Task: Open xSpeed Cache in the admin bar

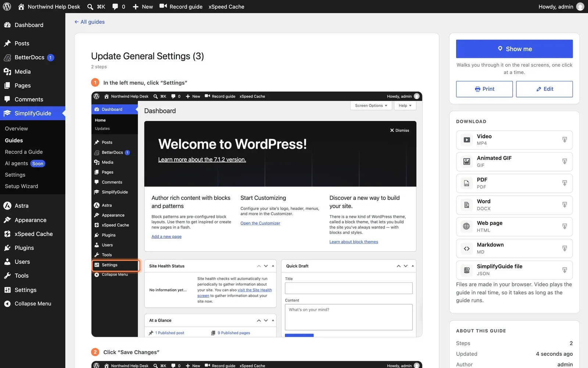Action: click(x=226, y=7)
